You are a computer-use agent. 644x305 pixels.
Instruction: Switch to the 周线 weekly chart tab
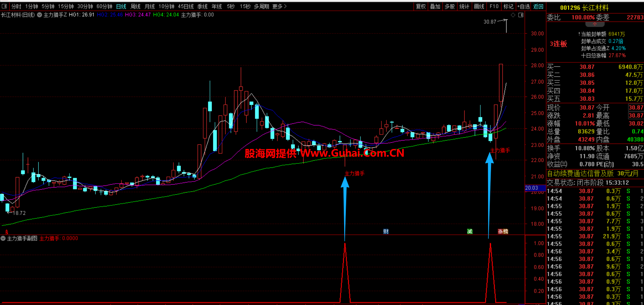136,6
